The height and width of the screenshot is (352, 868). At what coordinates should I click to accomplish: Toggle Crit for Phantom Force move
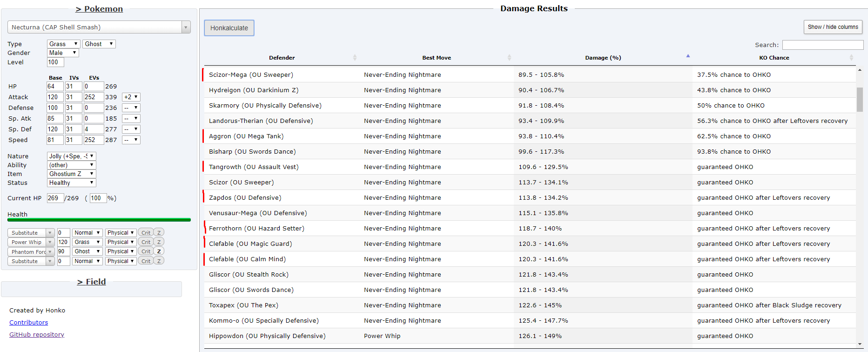point(146,251)
